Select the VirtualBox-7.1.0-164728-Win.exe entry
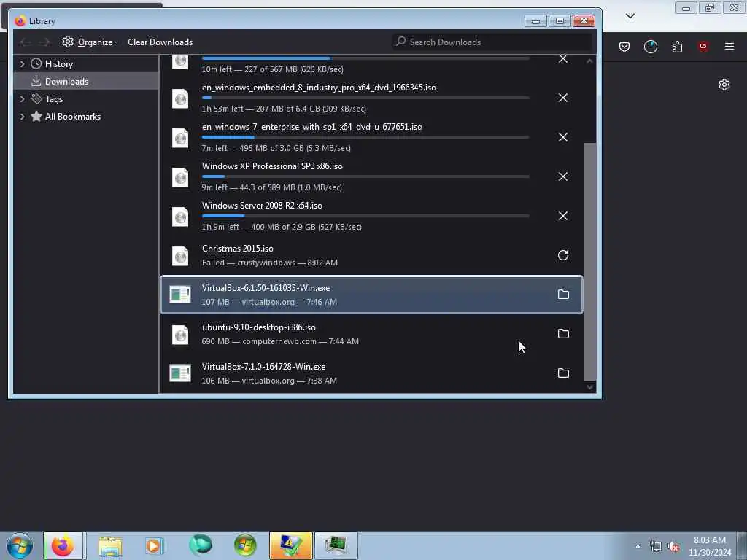The height and width of the screenshot is (560, 747). coord(371,373)
